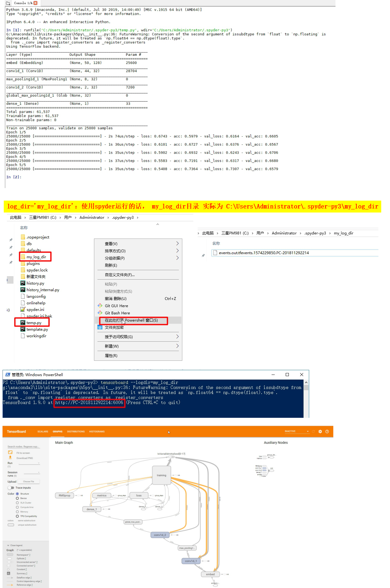
Task: Click Administrator in the left Explorer breadcrumb
Action: coord(92,217)
